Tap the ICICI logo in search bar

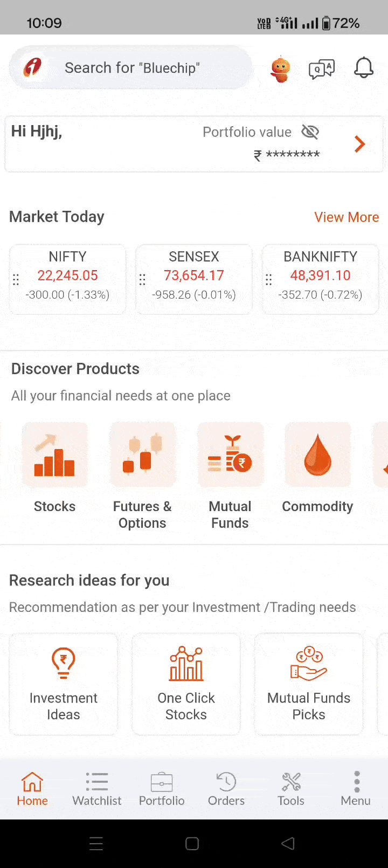(33, 67)
